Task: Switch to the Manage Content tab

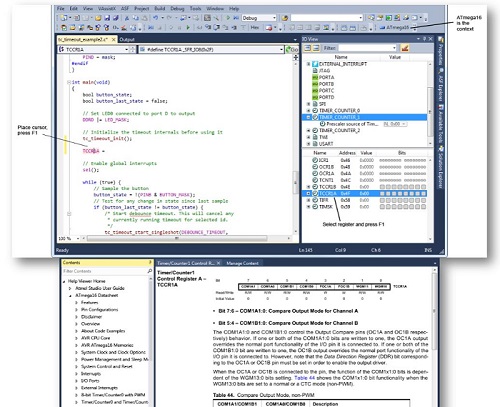Action: pyautogui.click(x=242, y=263)
